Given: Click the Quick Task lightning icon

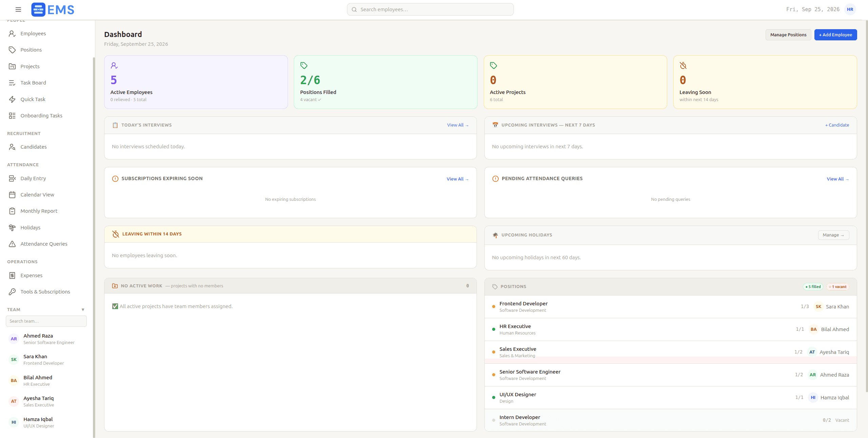Looking at the screenshot, I should point(12,99).
